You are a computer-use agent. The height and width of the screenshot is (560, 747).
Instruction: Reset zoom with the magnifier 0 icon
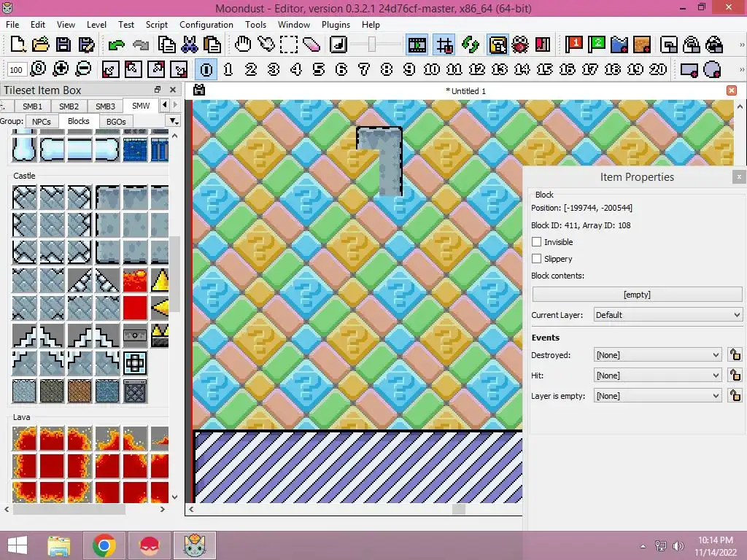click(38, 69)
